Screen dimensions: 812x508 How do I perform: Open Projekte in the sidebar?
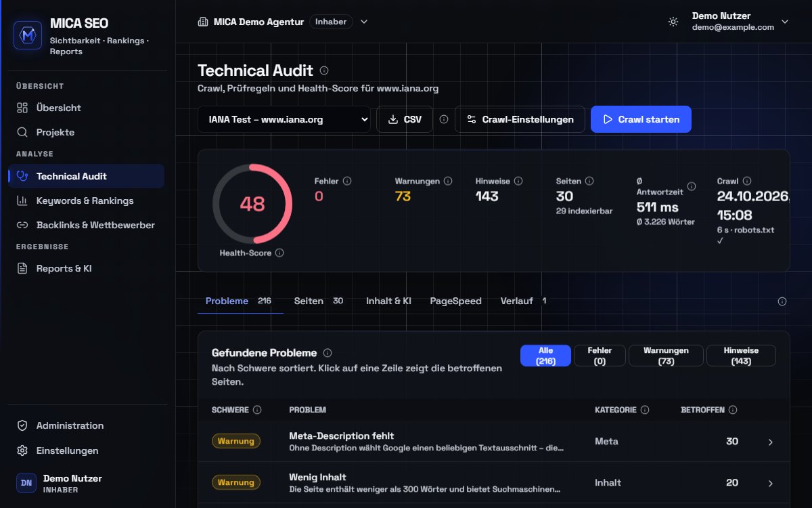87,132
